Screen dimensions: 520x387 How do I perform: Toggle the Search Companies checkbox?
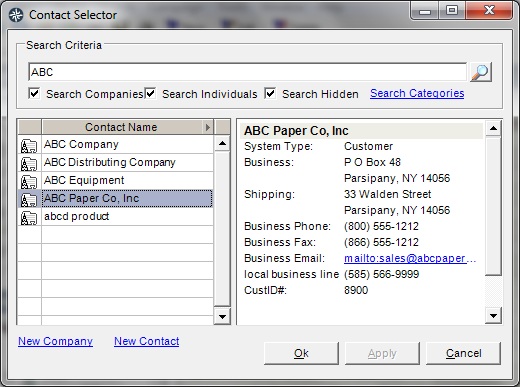34,93
